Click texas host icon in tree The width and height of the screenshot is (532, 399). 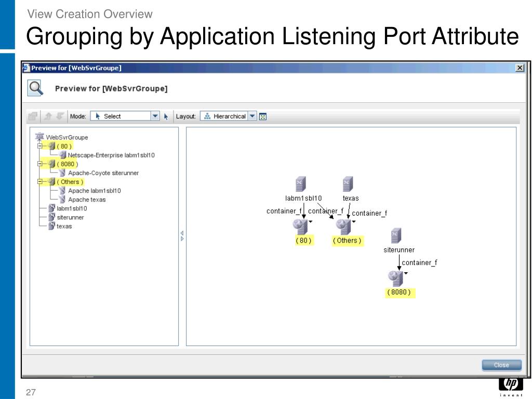coord(51,225)
